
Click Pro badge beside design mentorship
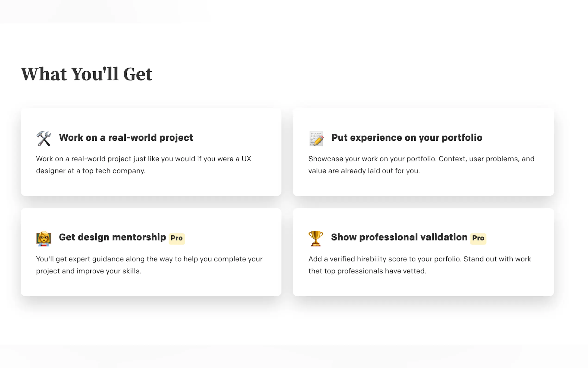177,238
